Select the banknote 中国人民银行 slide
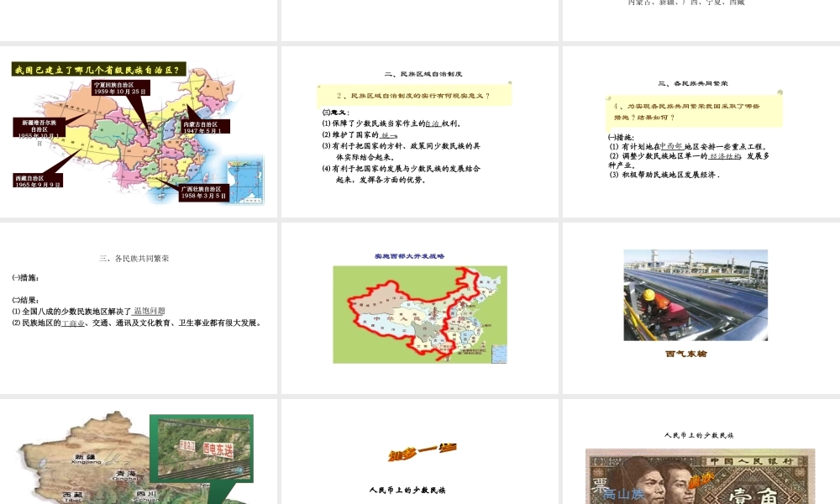The width and height of the screenshot is (840, 504). [701, 452]
